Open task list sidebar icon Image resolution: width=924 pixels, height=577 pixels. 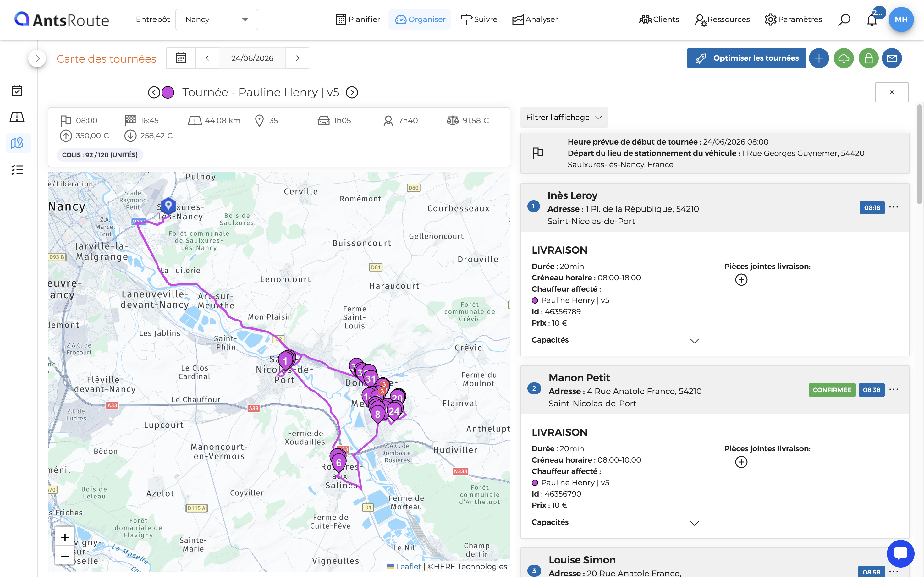[17, 169]
